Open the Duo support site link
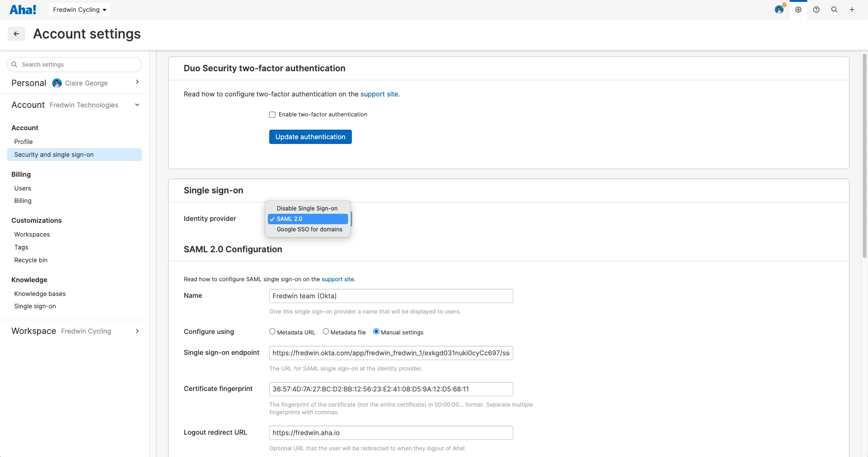Viewport: 868px width, 457px height. 379,94
